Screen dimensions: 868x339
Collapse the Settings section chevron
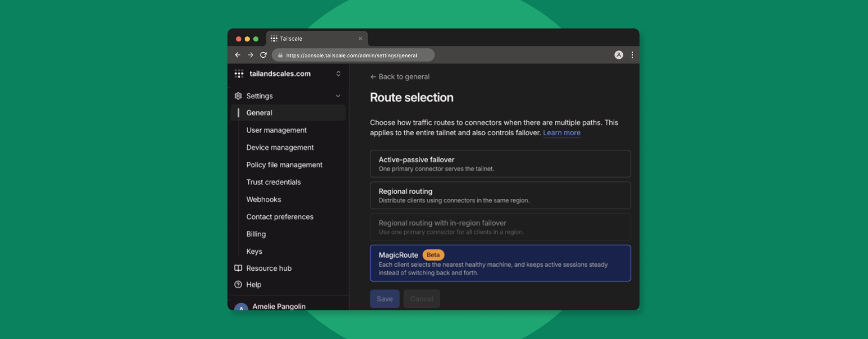[x=338, y=96]
